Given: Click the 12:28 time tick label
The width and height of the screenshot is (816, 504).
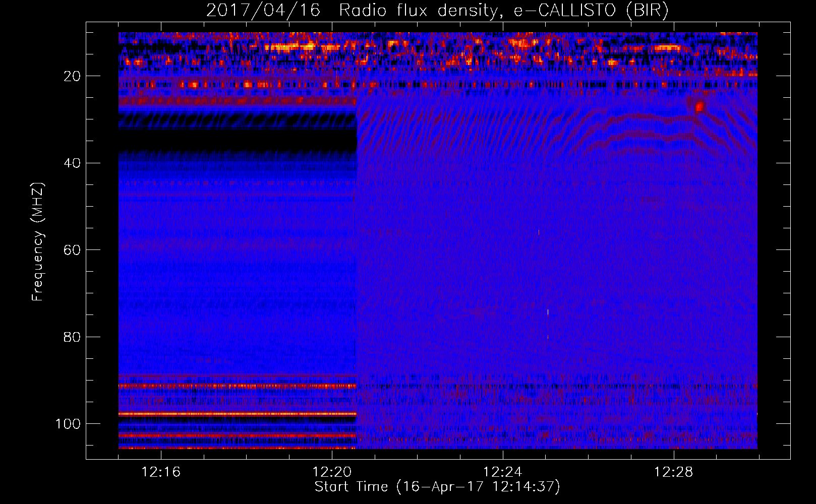Looking at the screenshot, I should pos(673,472).
